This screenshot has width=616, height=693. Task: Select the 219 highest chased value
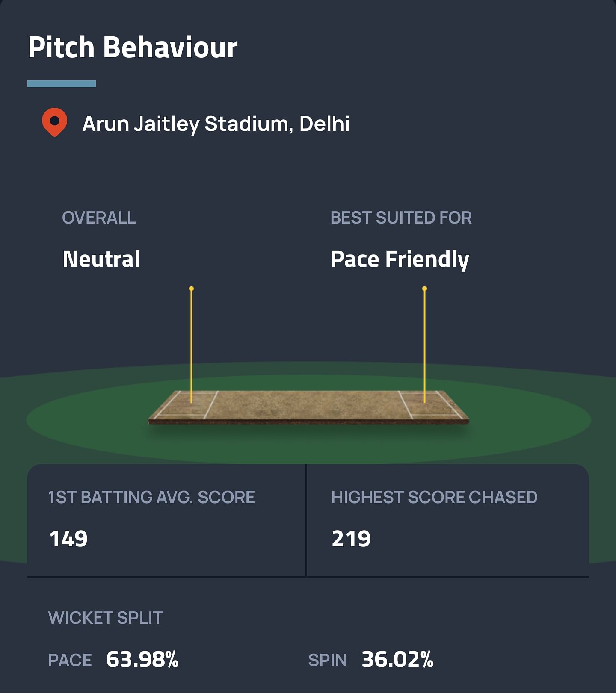coord(351,539)
